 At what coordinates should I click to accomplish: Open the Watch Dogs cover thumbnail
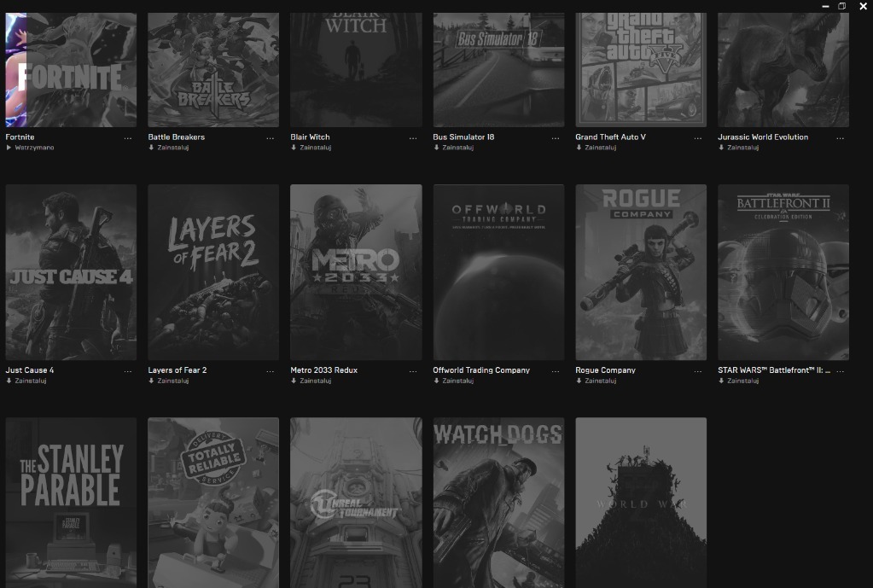498,503
